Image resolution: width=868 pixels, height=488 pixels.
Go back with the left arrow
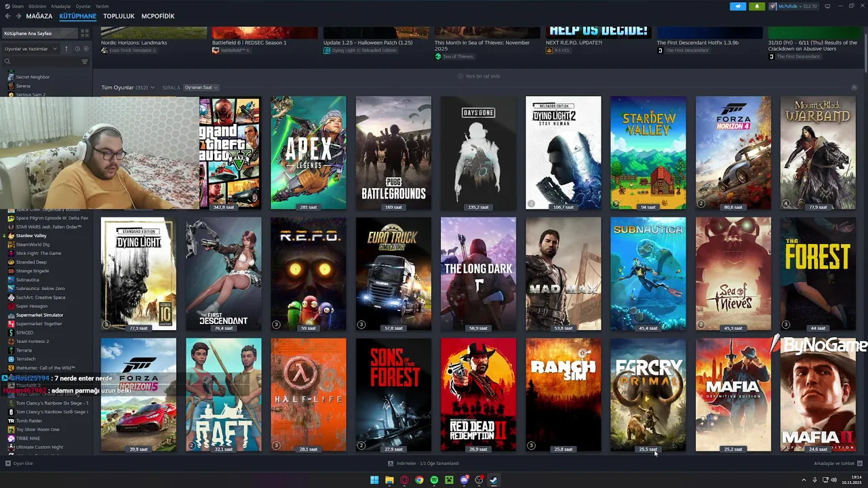pos(7,16)
